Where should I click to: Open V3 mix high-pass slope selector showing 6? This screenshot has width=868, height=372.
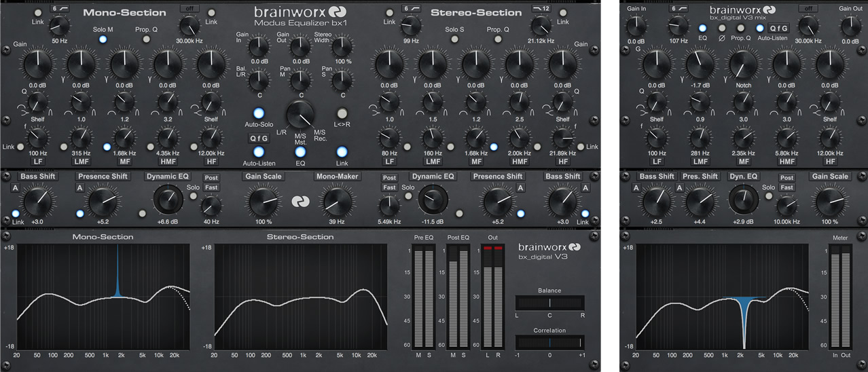click(678, 8)
